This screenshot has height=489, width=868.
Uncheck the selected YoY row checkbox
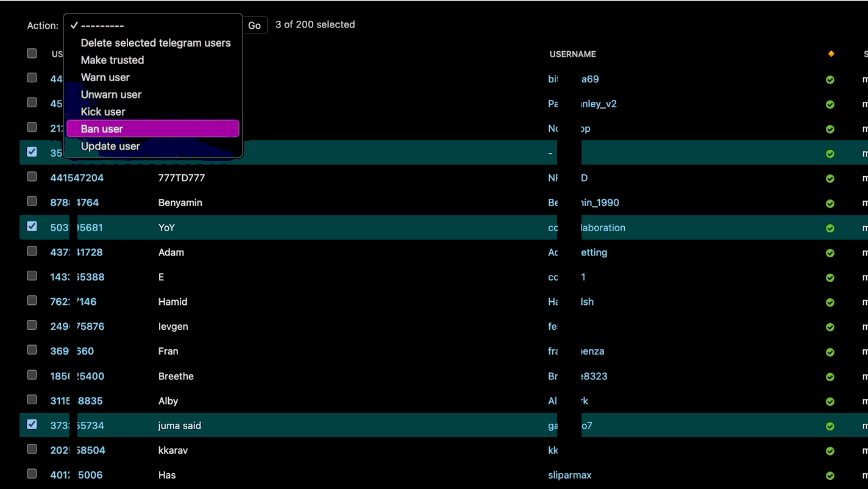pos(32,226)
